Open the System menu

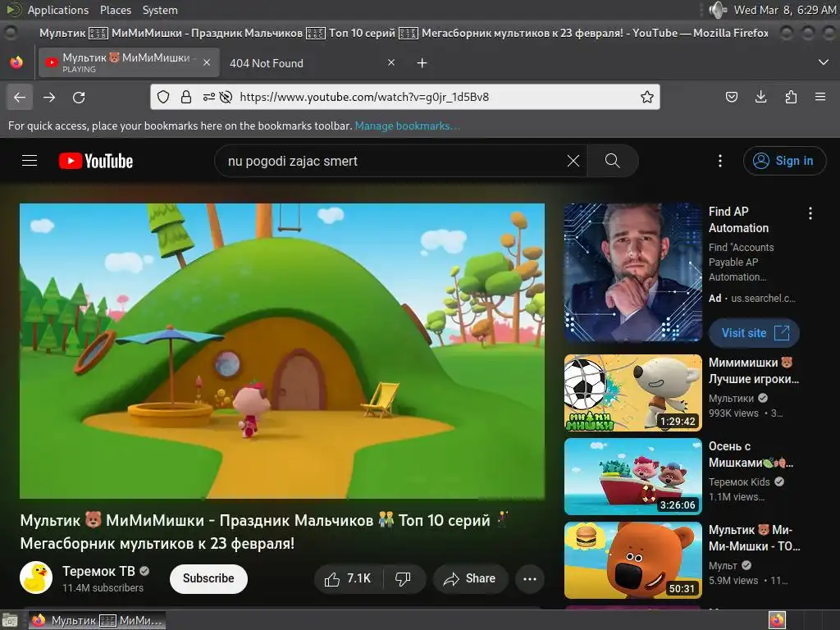160,10
